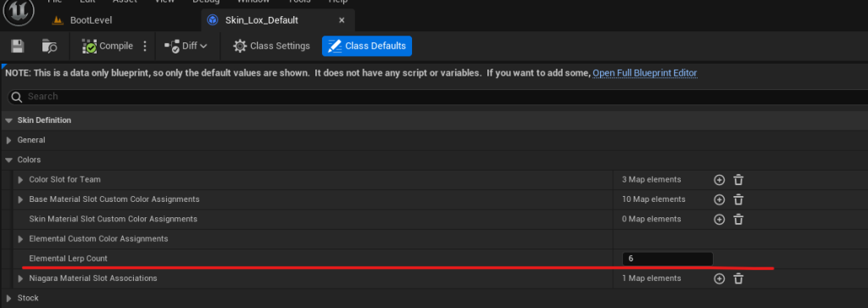Click the '1 Map elements' text
Viewport: 868px width, 308px height.
652,278
